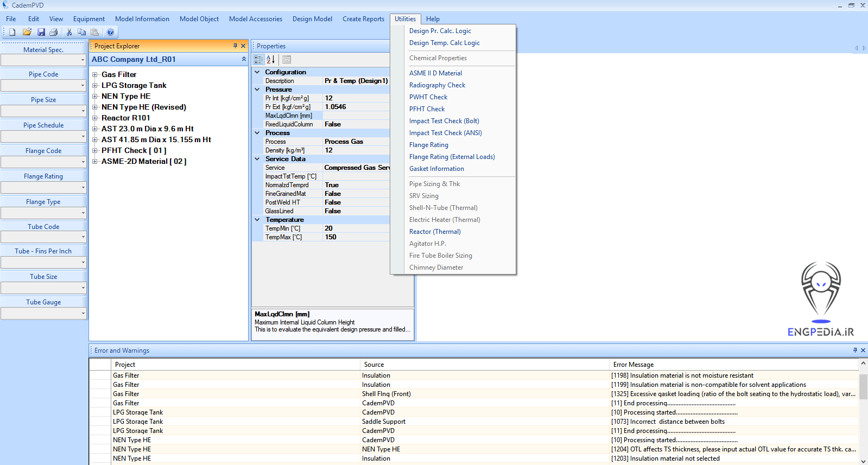
Task: Create a new file from the toolbar
Action: pyautogui.click(x=12, y=32)
